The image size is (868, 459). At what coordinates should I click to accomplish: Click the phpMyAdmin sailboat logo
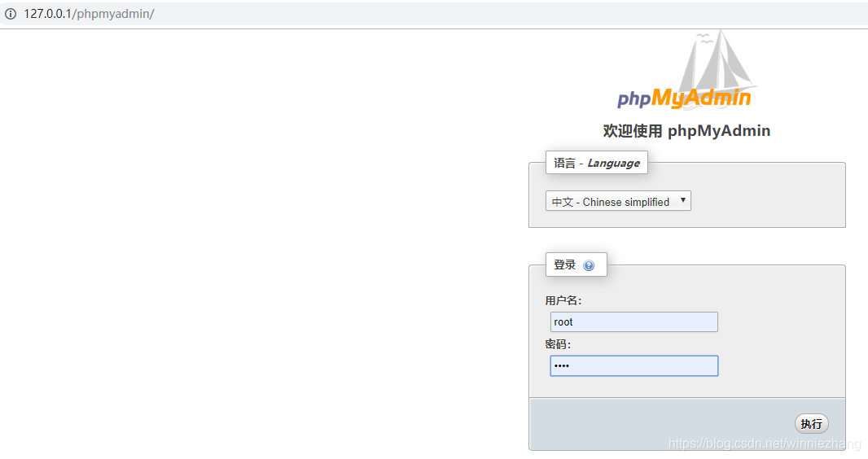[686, 70]
